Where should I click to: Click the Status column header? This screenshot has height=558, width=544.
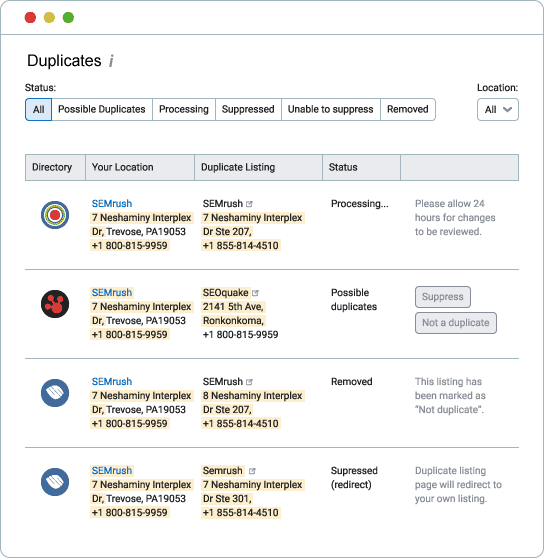(361, 167)
